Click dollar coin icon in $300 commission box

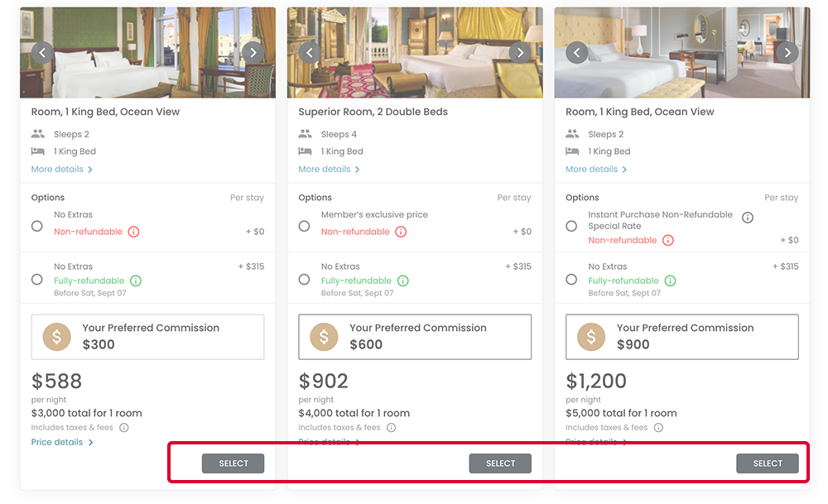coord(57,337)
